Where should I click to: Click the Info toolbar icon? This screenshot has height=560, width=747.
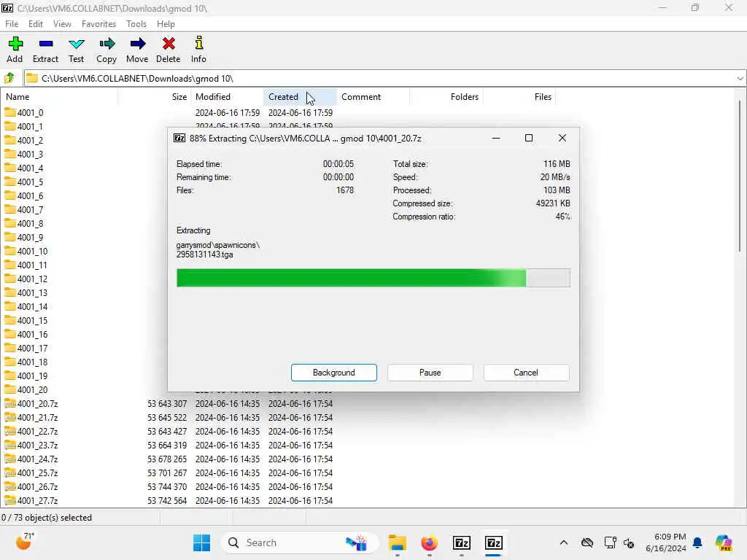pyautogui.click(x=198, y=43)
